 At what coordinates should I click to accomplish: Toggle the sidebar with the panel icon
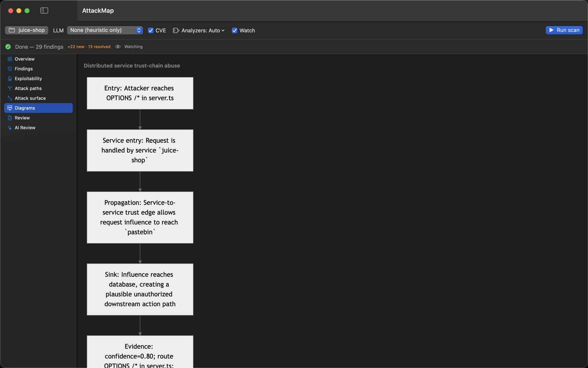pos(44,11)
